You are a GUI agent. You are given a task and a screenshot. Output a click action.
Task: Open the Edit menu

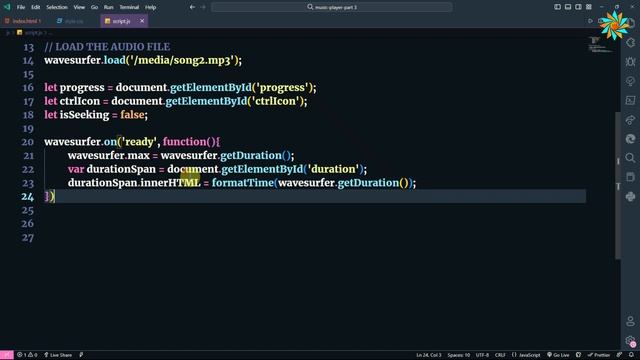(36, 7)
